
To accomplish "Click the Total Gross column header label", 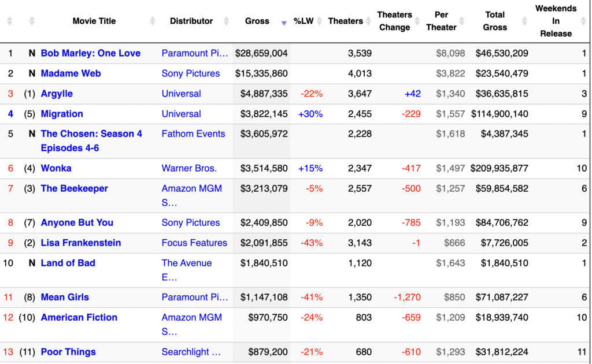I will point(495,21).
